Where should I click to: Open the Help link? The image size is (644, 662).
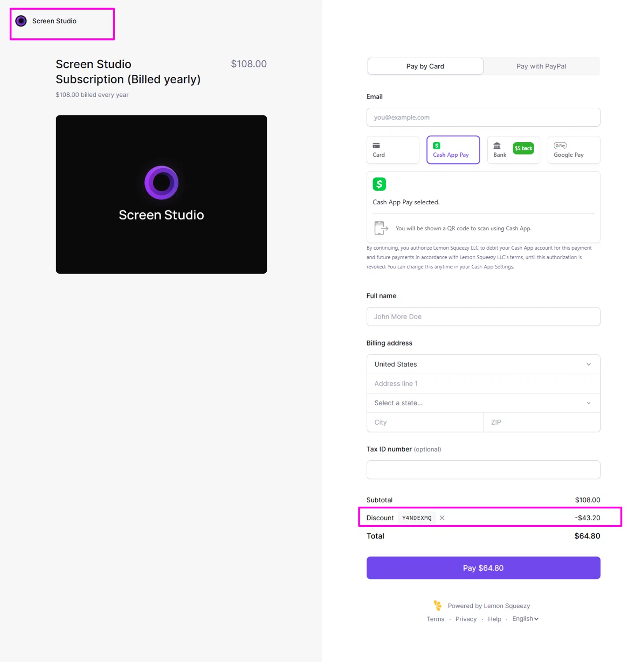tap(494, 619)
